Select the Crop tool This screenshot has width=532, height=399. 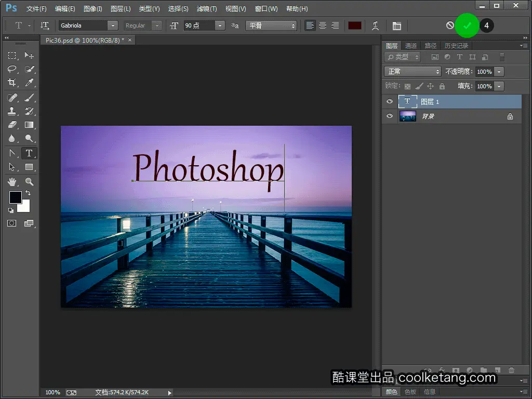[12, 83]
